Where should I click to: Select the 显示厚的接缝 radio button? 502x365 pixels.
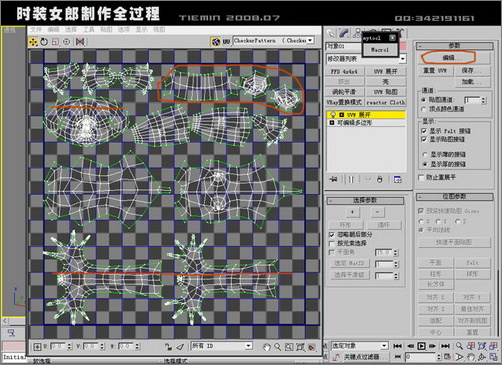(x=425, y=164)
